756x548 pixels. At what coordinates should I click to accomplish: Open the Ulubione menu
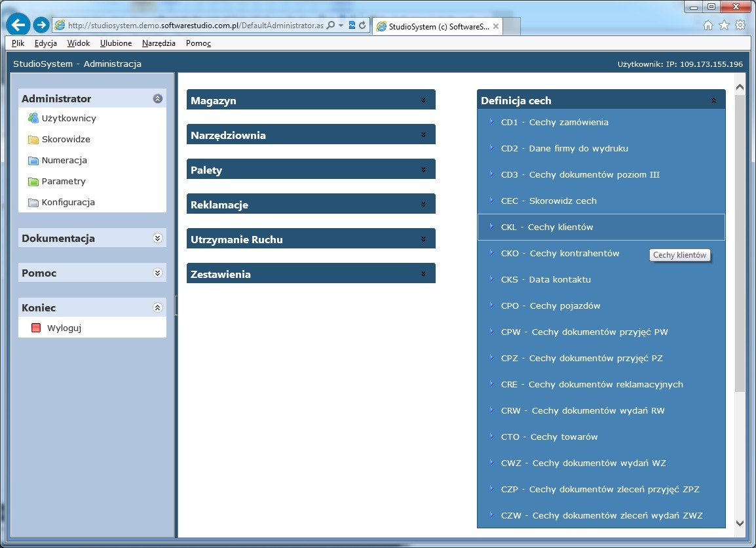(x=116, y=43)
